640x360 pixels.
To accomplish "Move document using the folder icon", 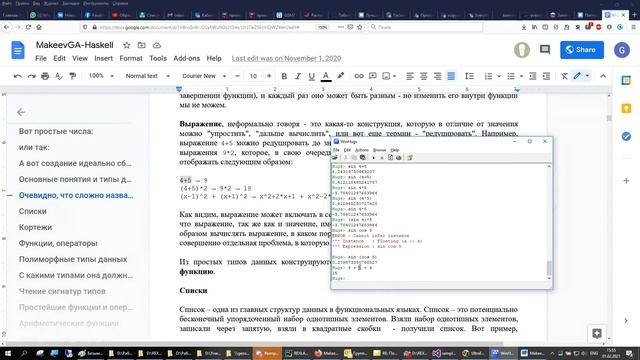I will pos(142,45).
